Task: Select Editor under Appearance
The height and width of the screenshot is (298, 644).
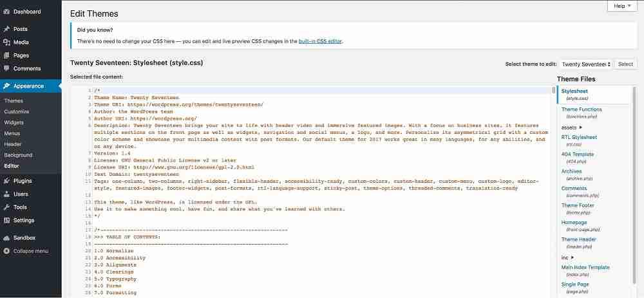Action: [x=12, y=166]
